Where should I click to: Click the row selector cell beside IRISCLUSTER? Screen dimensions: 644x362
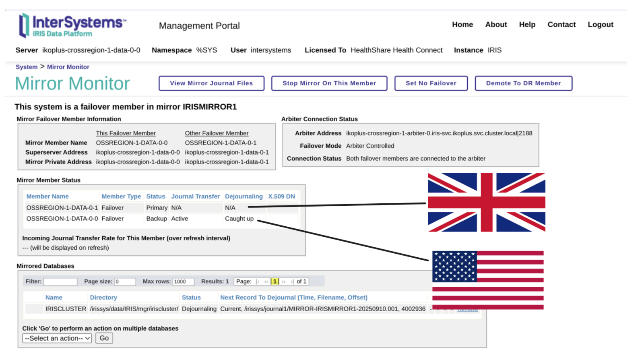[x=34, y=309]
